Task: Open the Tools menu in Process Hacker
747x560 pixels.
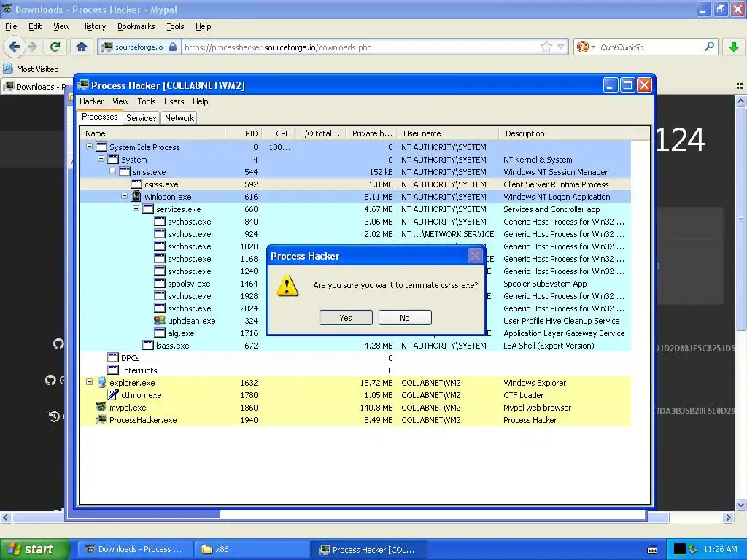Action: point(146,101)
